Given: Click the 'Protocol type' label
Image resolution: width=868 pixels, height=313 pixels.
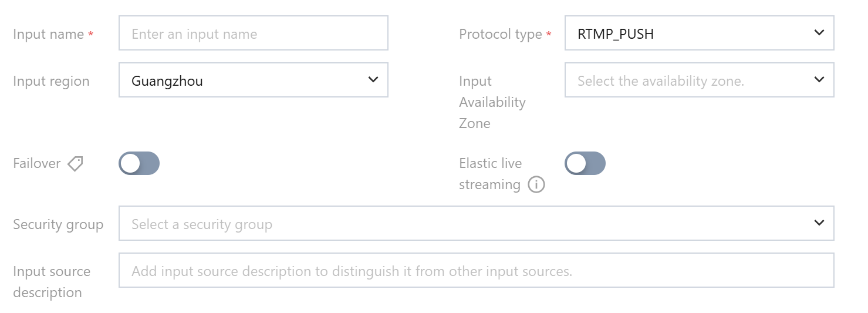Looking at the screenshot, I should click(x=500, y=35).
